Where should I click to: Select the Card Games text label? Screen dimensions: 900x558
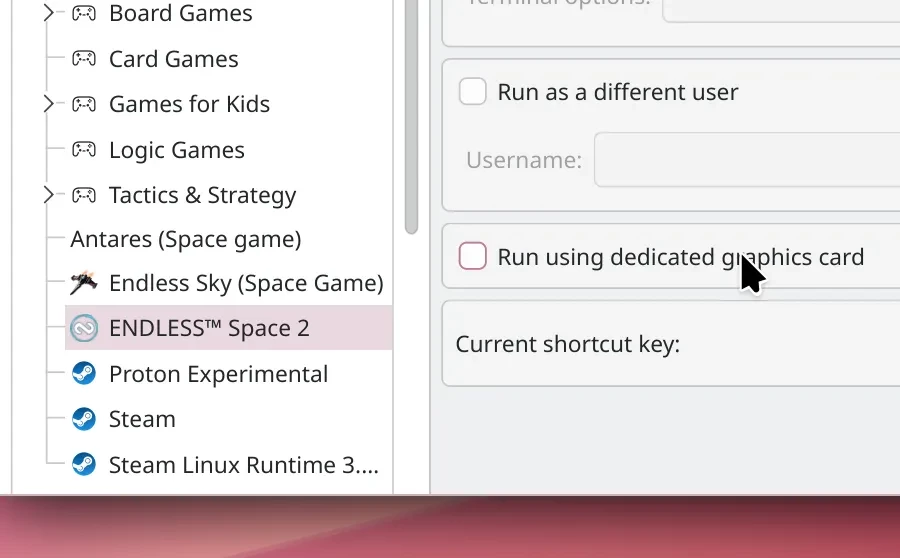coord(173,59)
